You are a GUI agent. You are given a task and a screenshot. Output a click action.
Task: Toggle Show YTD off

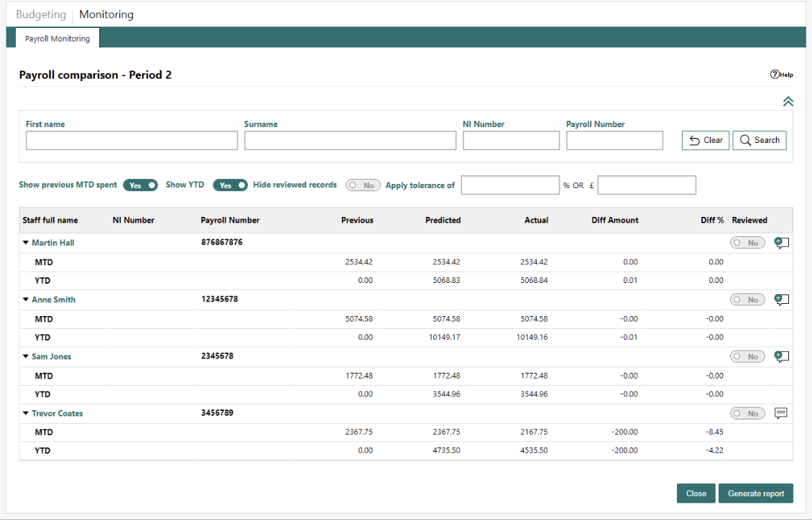(x=230, y=185)
